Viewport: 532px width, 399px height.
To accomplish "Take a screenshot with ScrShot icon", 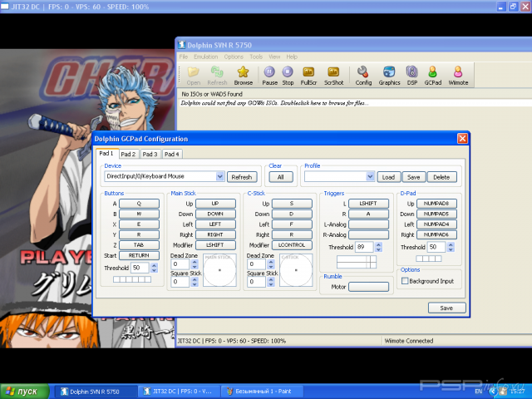I will [x=333, y=72].
